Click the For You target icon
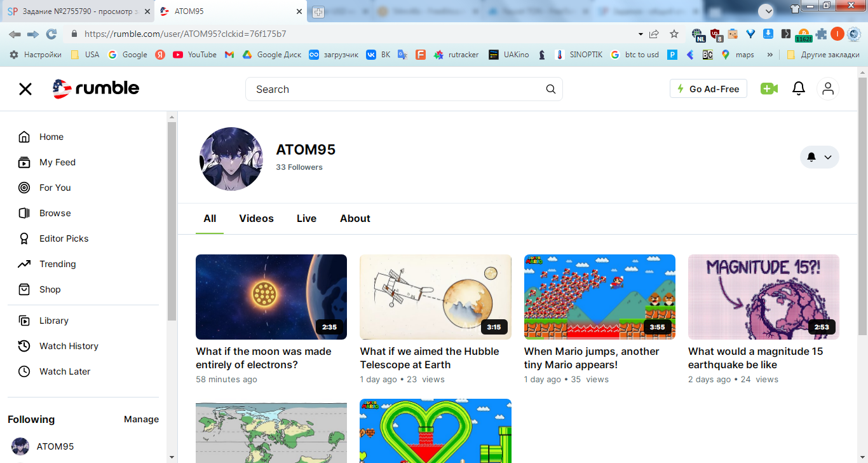 [x=24, y=188]
